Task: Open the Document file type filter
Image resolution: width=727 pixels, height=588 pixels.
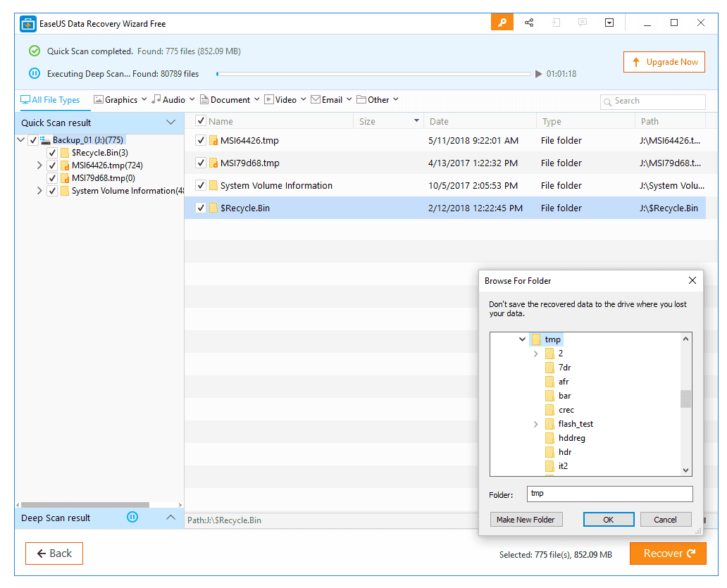Action: click(x=230, y=99)
